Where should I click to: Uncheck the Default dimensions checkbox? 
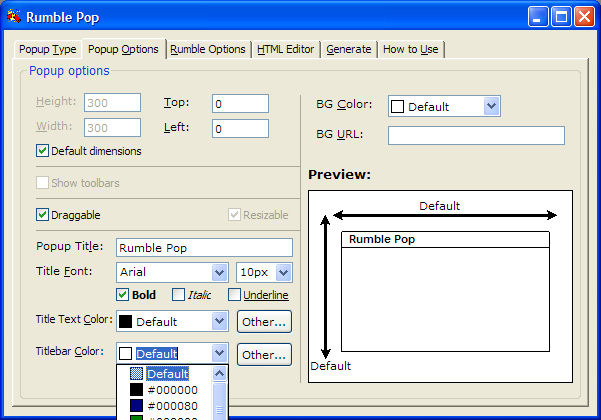coord(43,151)
